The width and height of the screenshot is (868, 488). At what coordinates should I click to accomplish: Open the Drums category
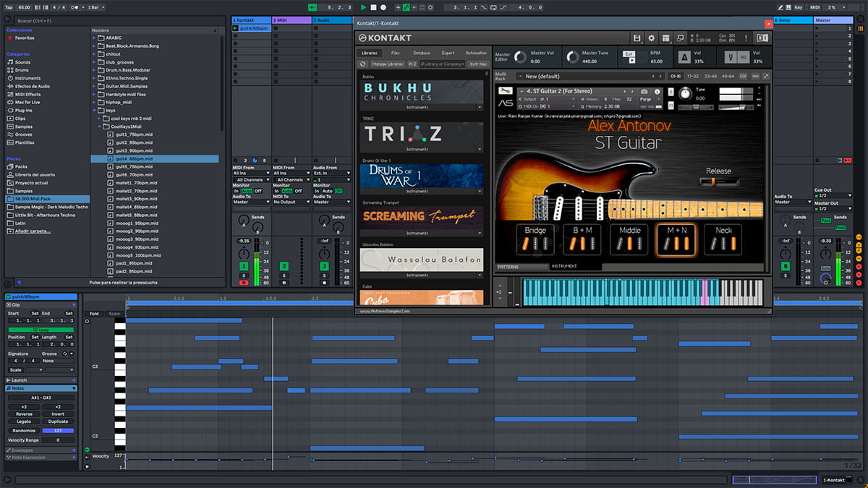(x=22, y=70)
